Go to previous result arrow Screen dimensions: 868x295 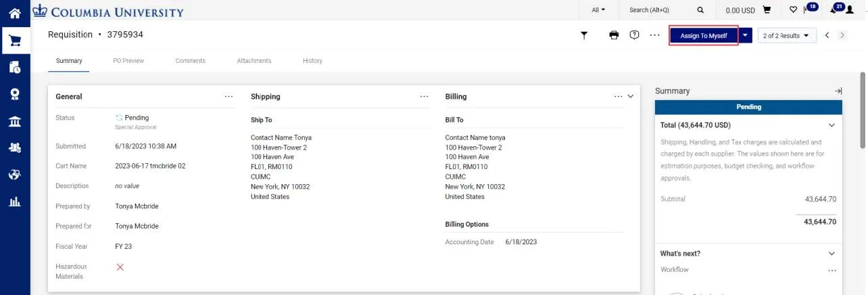[x=827, y=35]
